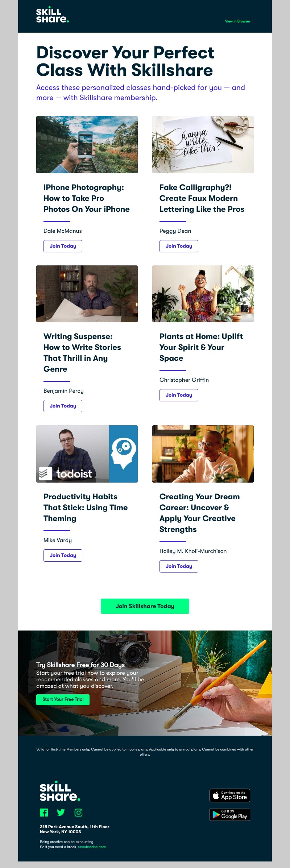Click Join Today under Mike Vardy
The height and width of the screenshot is (868, 290).
pos(63,555)
